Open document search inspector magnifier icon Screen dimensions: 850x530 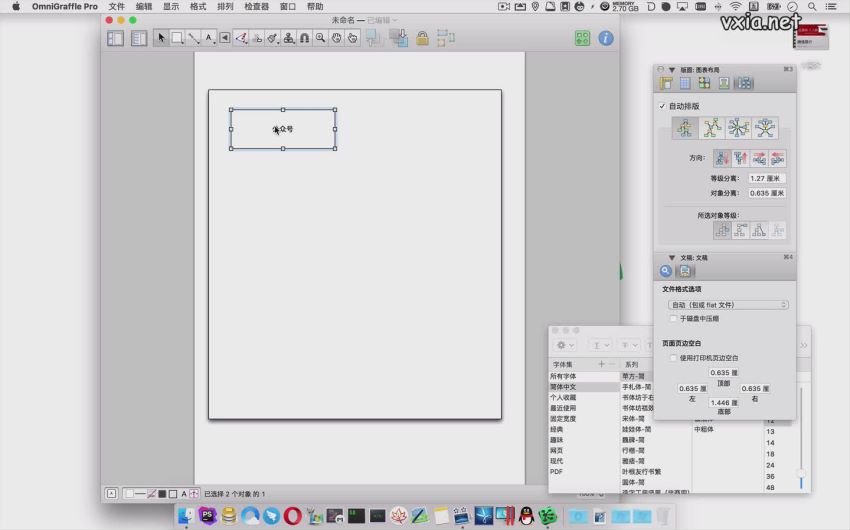coord(666,271)
